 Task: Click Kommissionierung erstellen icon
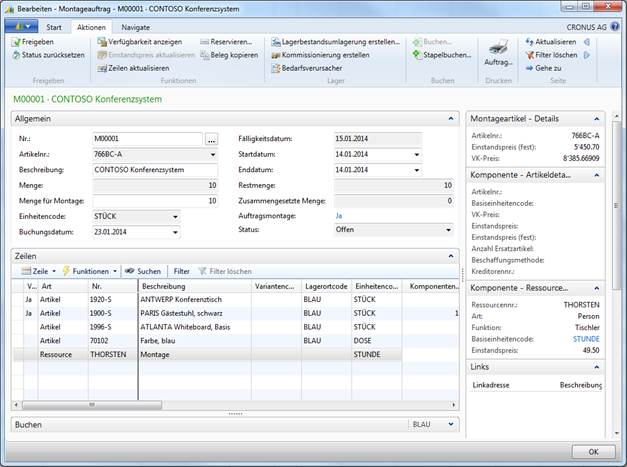pyautogui.click(x=276, y=55)
